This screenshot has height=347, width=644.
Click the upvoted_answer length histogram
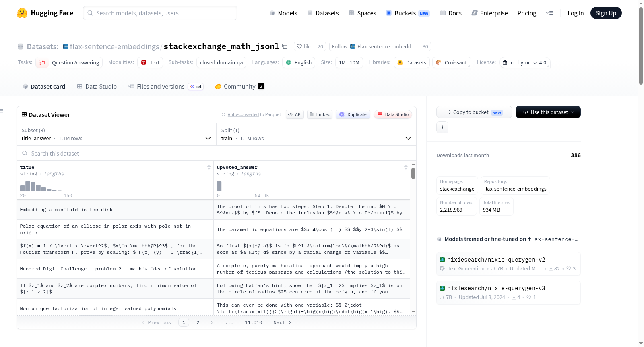click(x=243, y=186)
